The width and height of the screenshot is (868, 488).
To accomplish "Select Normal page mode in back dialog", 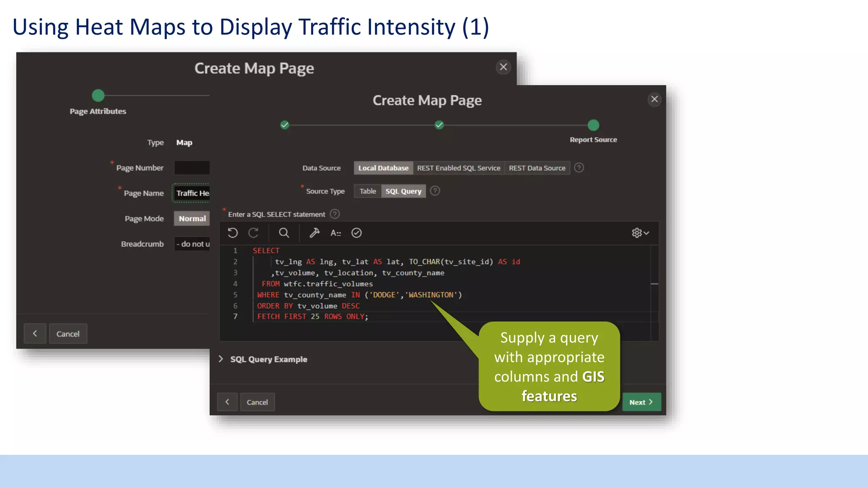I will click(192, 219).
